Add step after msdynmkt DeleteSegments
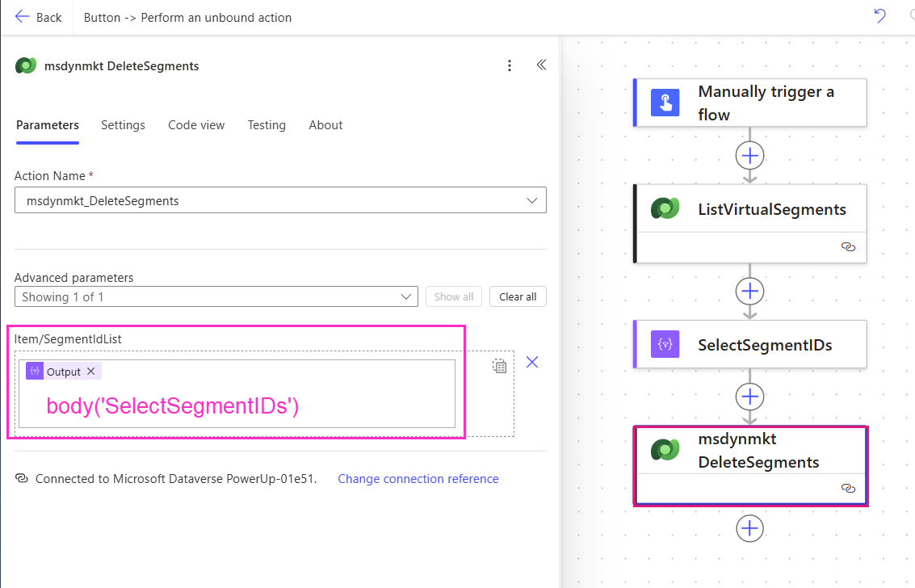The height and width of the screenshot is (588, 915). 750,528
